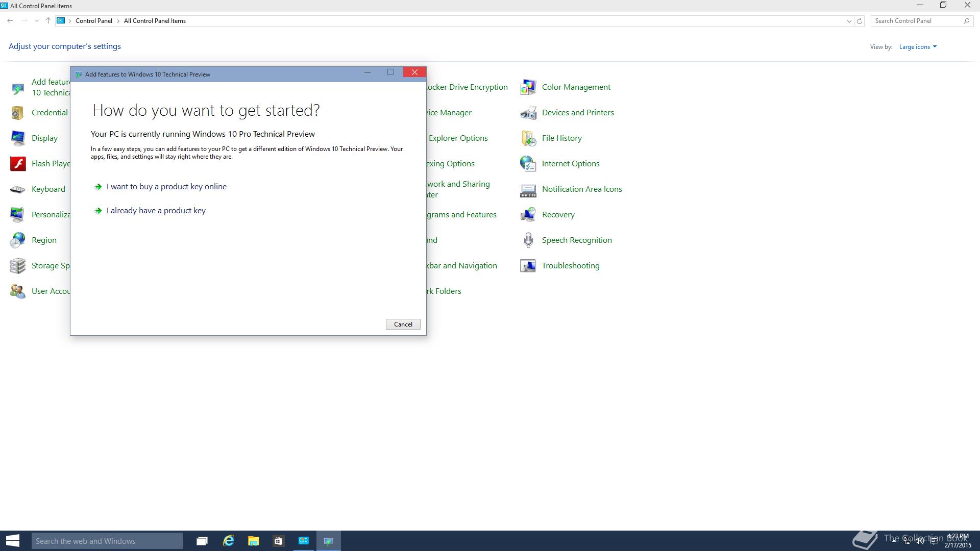980x551 pixels.
Task: Click the Keyboard icon
Action: (18, 189)
